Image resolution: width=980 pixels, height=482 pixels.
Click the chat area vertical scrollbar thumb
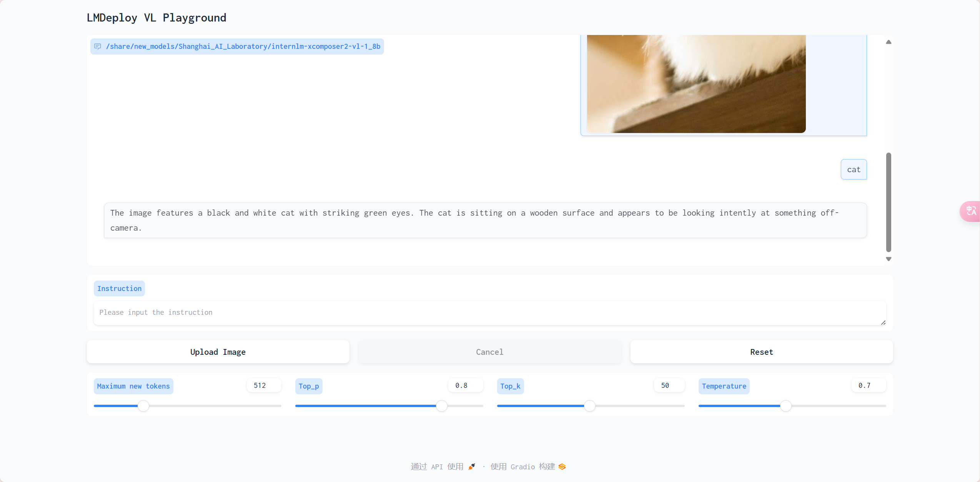[888, 202]
